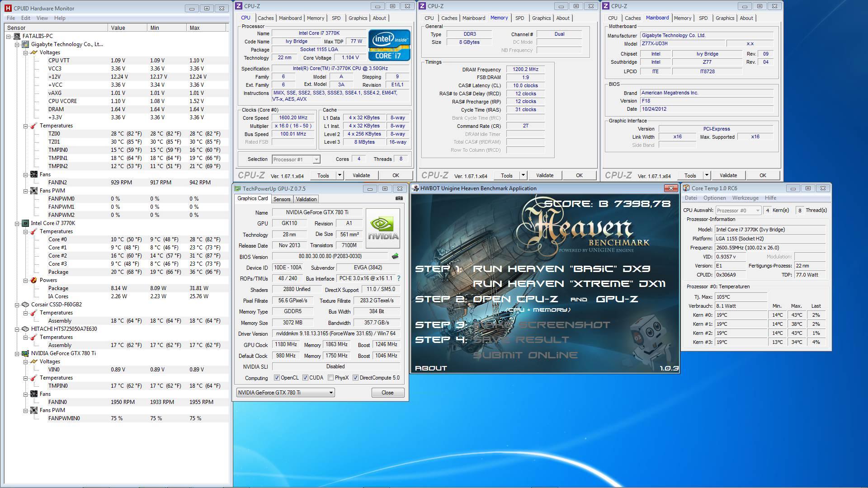
Task: Toggle the CUDA checkbox in GPU-Z
Action: [306, 378]
